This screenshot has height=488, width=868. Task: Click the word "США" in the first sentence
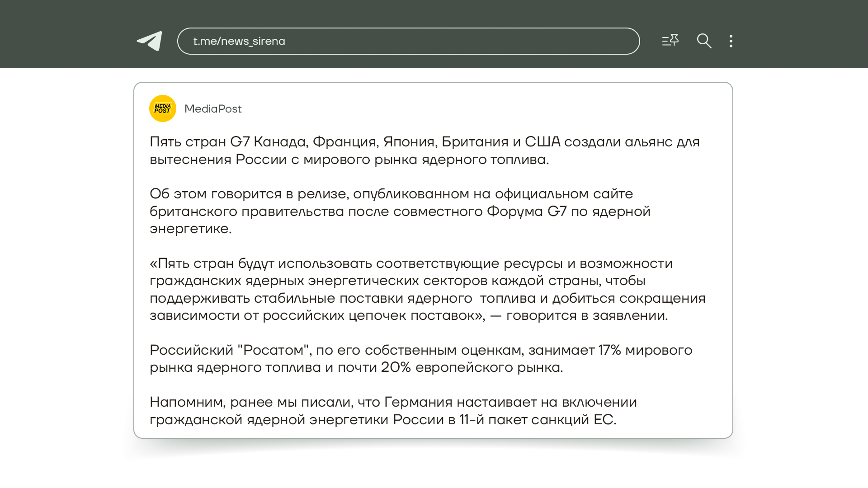pyautogui.click(x=542, y=142)
